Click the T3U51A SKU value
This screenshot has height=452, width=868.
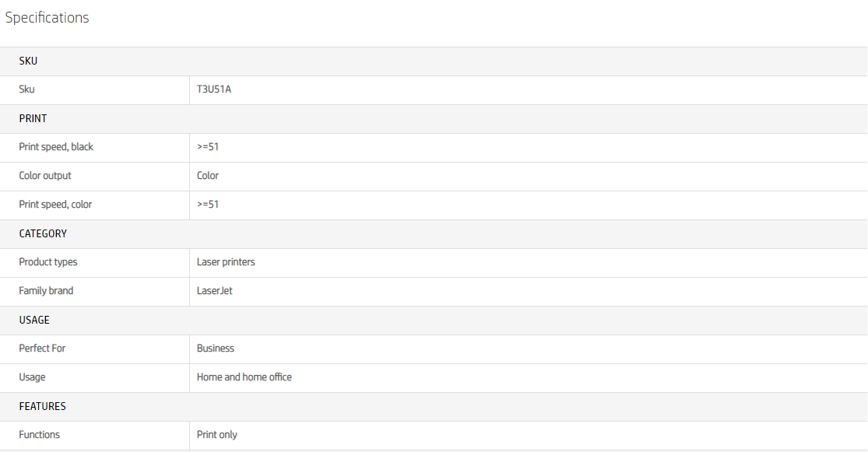214,89
